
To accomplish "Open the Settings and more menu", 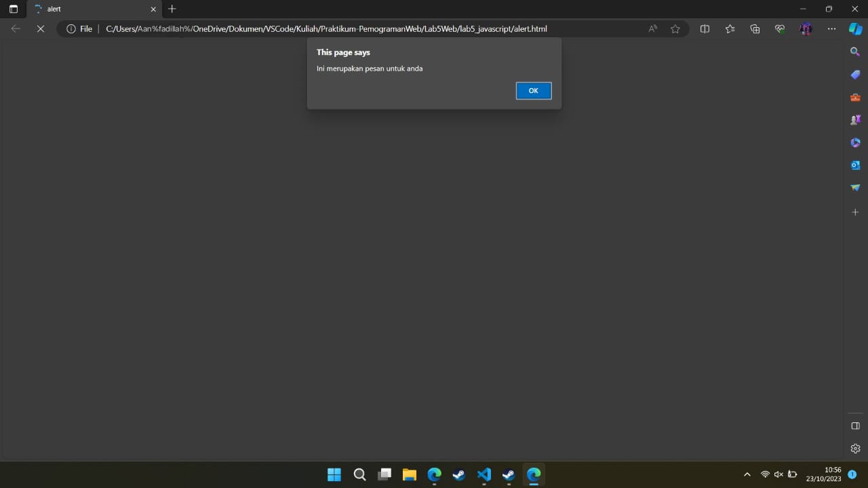I will 831,28.
